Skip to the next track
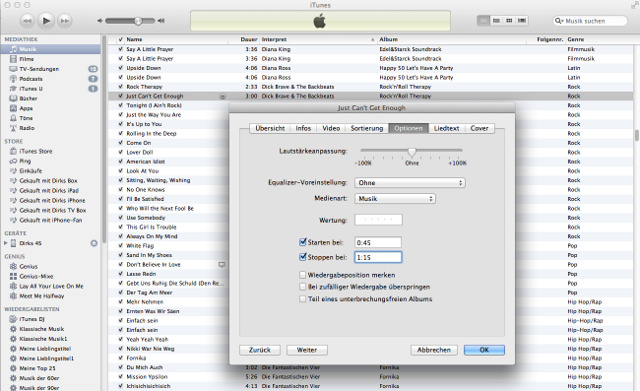The height and width of the screenshot is (391, 640). click(64, 21)
